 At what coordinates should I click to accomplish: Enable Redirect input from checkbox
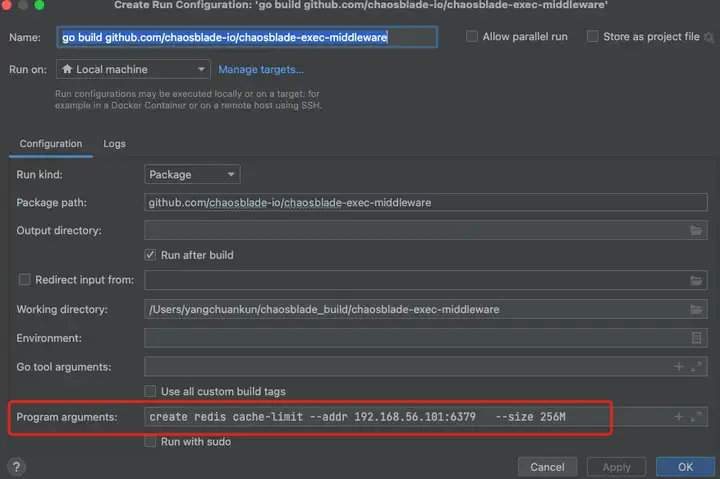click(24, 280)
